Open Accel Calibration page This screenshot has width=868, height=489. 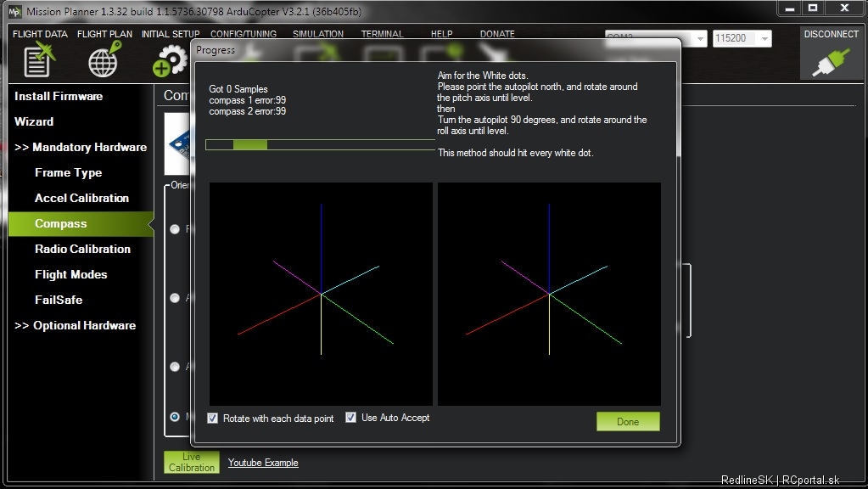[x=82, y=199]
